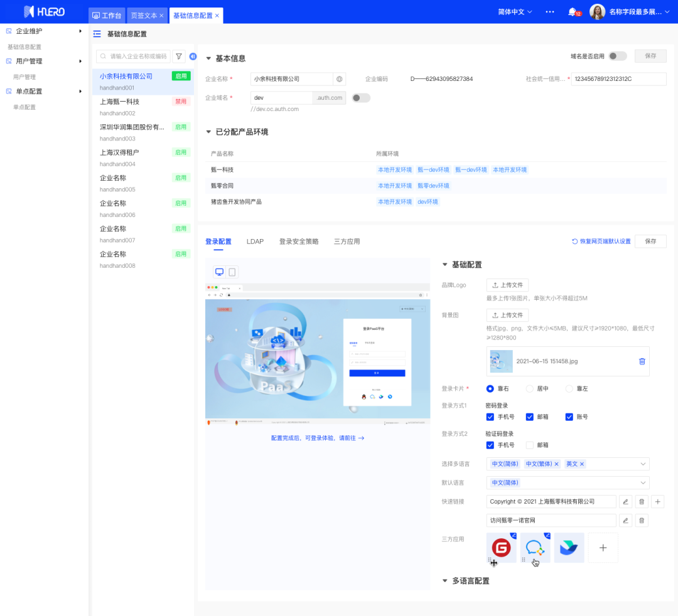Switch preview to desktop view icon
This screenshot has width=678, height=616.
[220, 272]
